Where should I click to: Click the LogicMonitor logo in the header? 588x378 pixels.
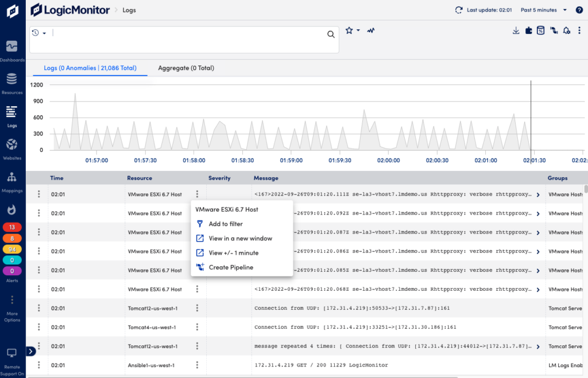click(x=70, y=10)
